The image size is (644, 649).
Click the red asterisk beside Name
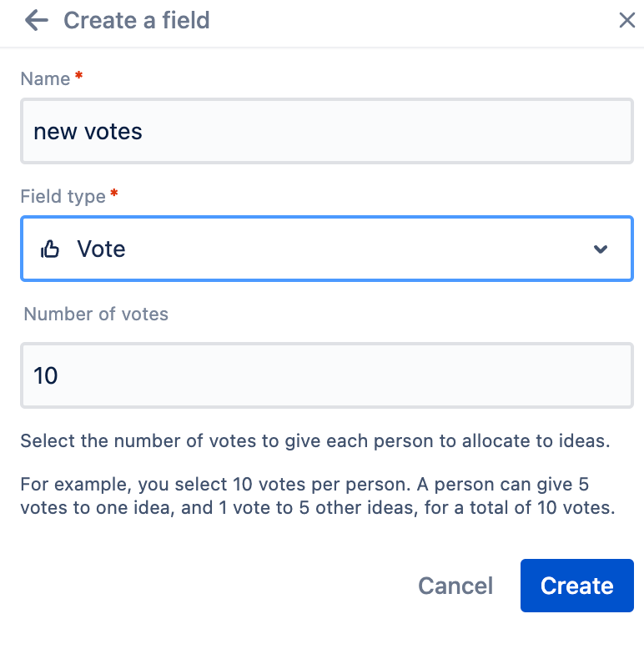click(x=78, y=76)
